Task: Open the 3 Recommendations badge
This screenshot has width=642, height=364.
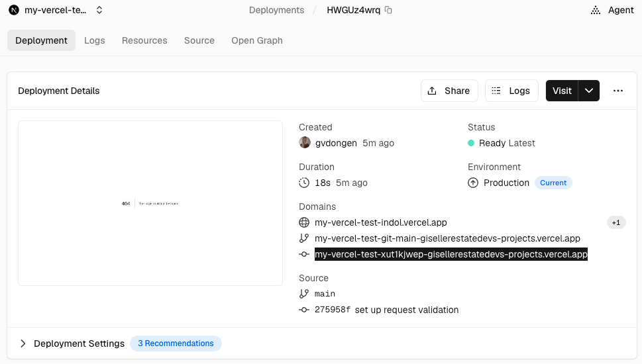Action: (x=176, y=343)
